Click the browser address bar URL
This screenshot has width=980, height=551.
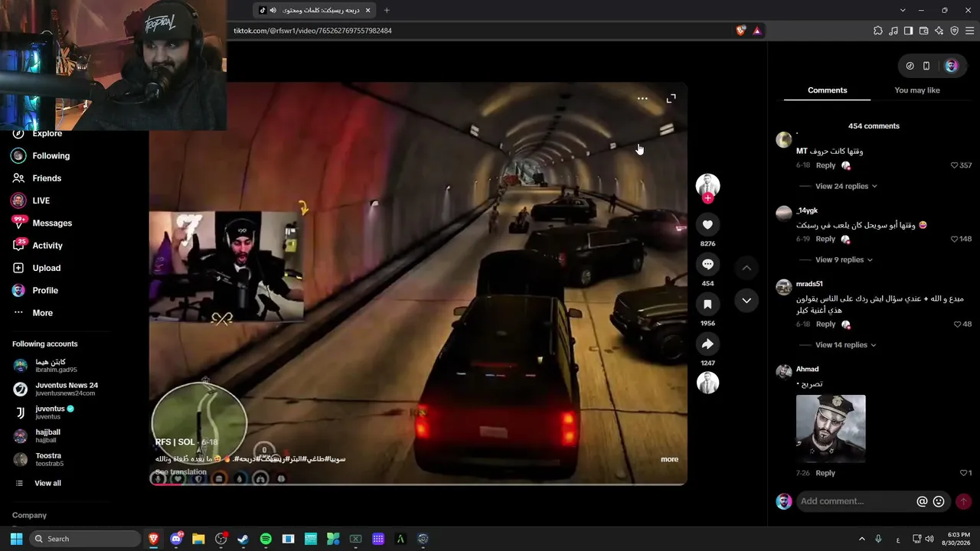[x=313, y=31]
